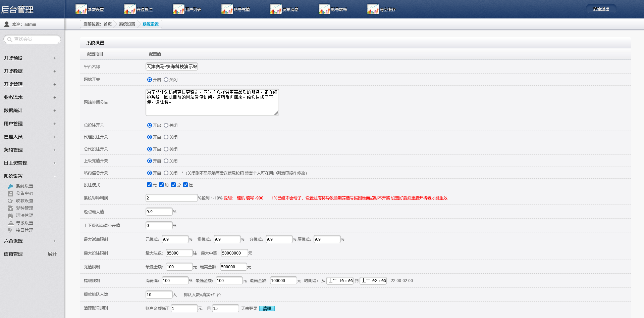Click the 接口管理 sidebar icon
The height and width of the screenshot is (318, 644).
click(10, 230)
